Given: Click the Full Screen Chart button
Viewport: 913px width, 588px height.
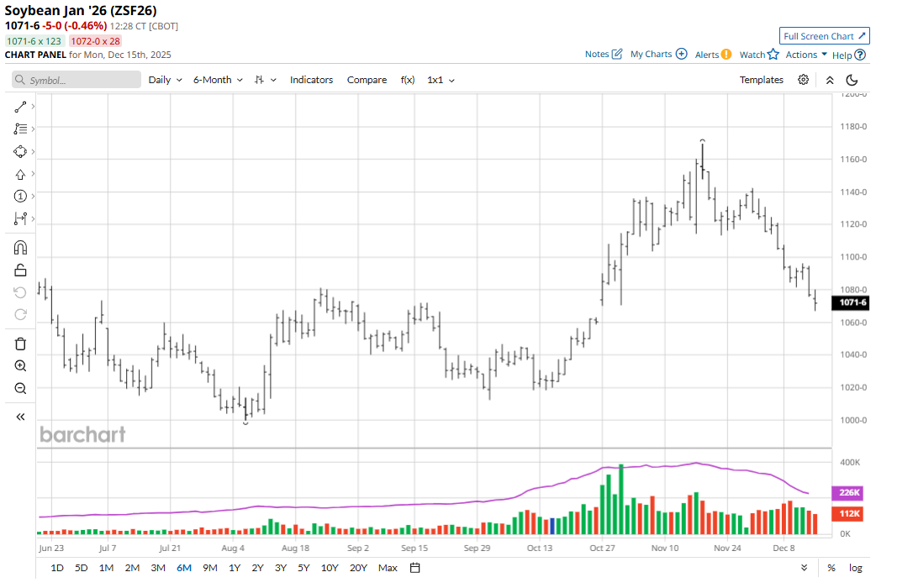Looking at the screenshot, I should coord(825,36).
